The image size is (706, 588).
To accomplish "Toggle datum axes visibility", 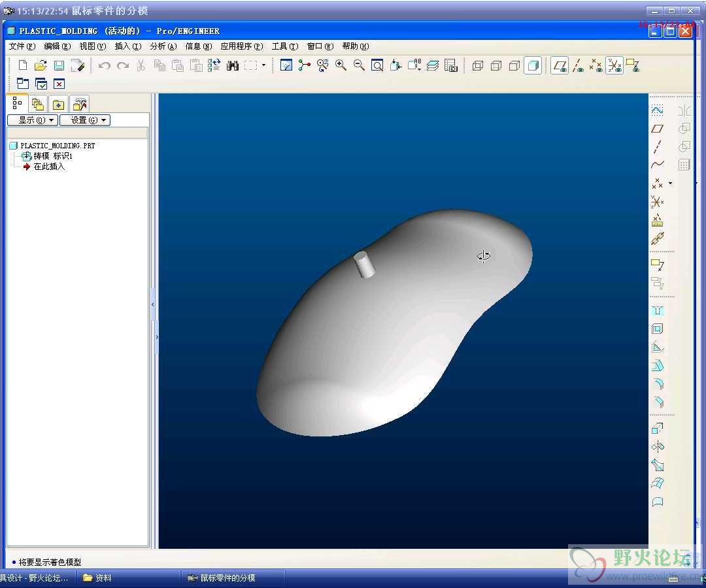I will (x=578, y=66).
